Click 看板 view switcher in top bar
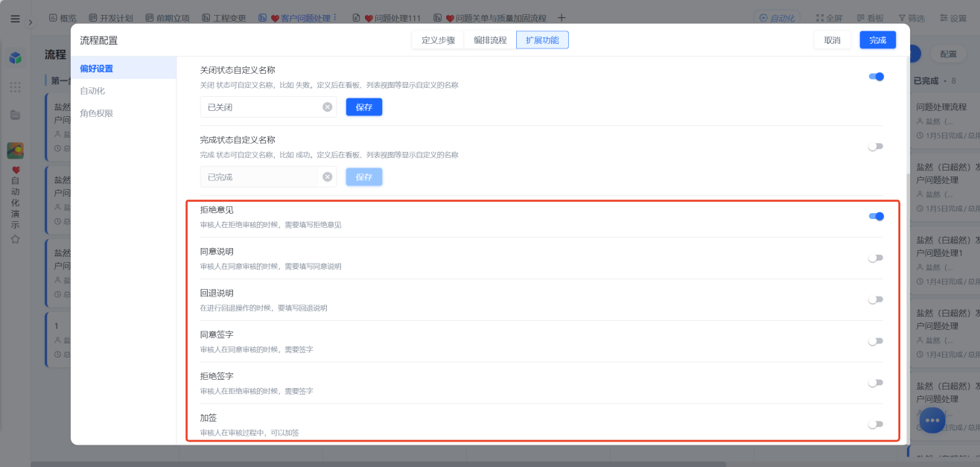The height and width of the screenshot is (467, 980). click(x=871, y=18)
